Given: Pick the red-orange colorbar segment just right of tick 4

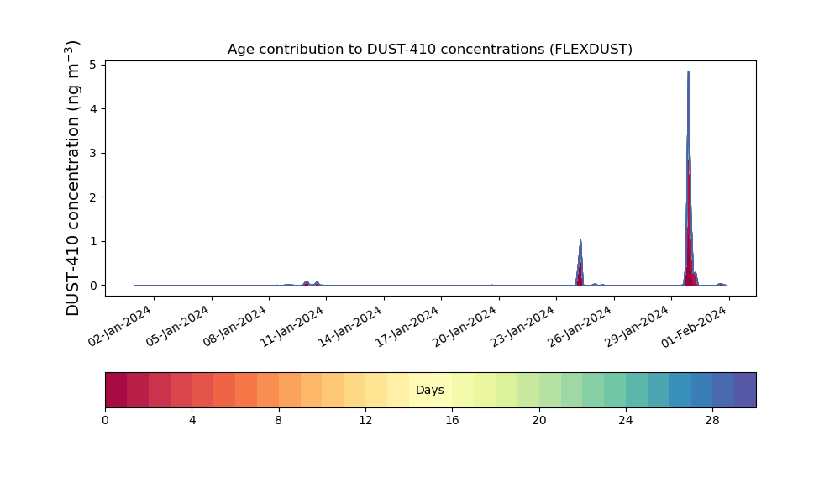Looking at the screenshot, I should [x=203, y=390].
